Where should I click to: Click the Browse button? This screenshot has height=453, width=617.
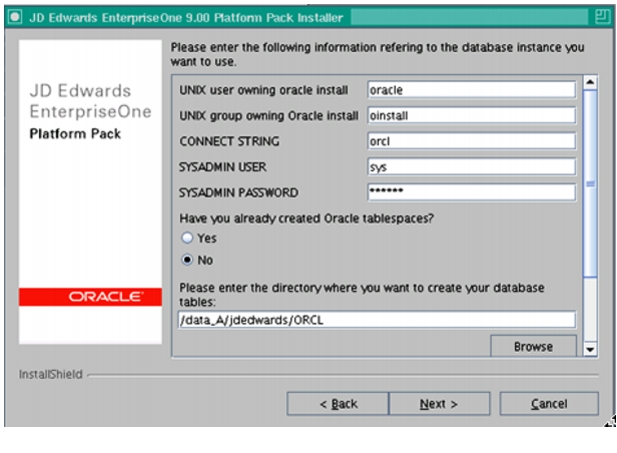coord(533,346)
